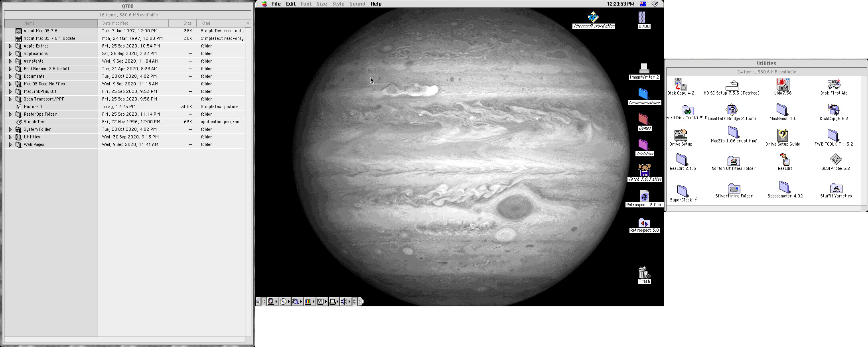
Task: Click the Microsoft Word alias icon
Action: click(593, 17)
